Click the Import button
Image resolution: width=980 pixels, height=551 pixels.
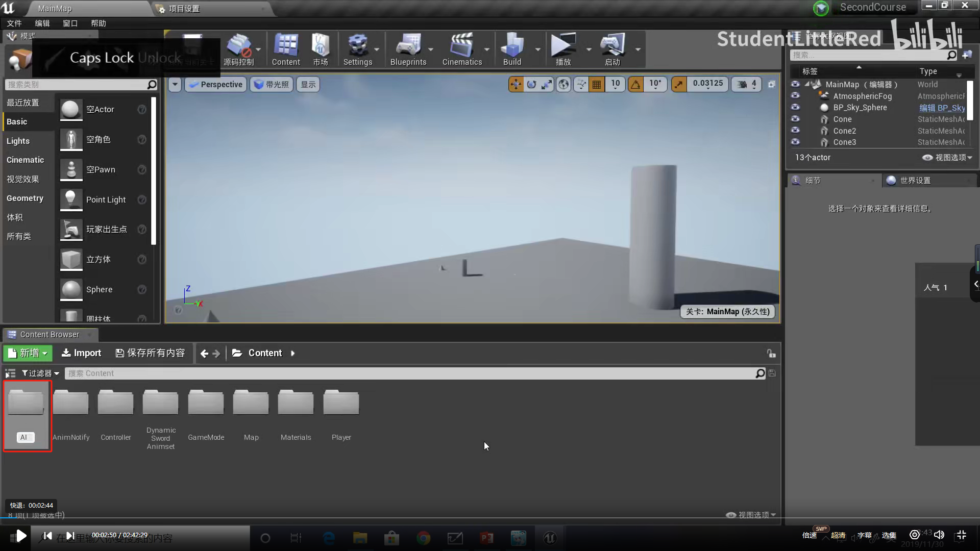[x=81, y=353]
